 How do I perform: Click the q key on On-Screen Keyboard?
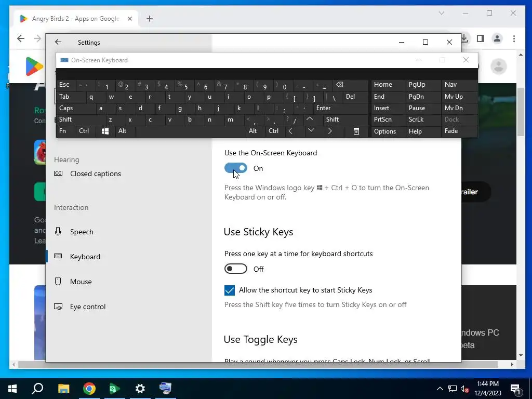point(91,97)
